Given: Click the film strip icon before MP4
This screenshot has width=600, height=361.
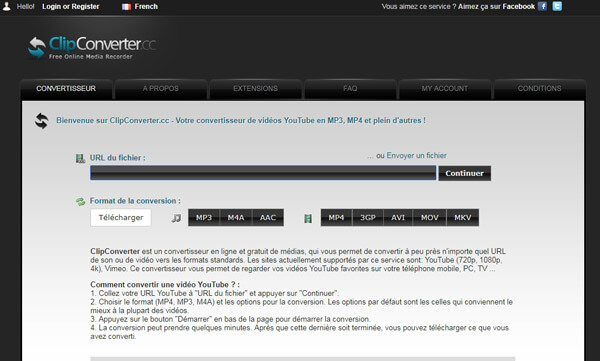Looking at the screenshot, I should (308, 218).
